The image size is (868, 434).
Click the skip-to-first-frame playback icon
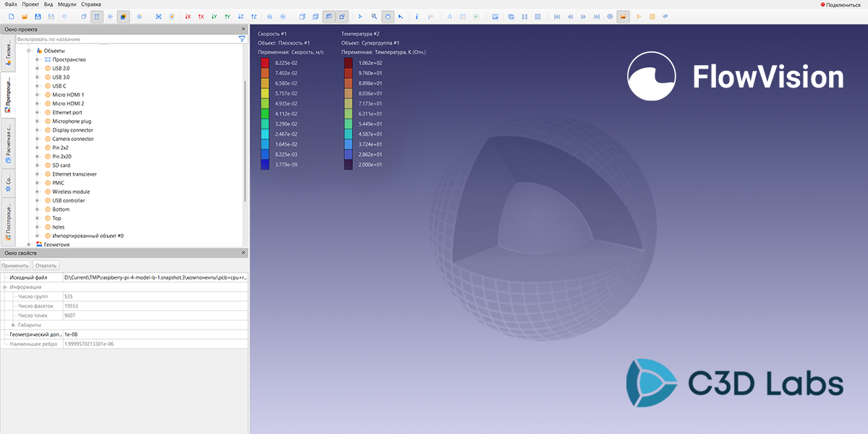pyautogui.click(x=557, y=16)
